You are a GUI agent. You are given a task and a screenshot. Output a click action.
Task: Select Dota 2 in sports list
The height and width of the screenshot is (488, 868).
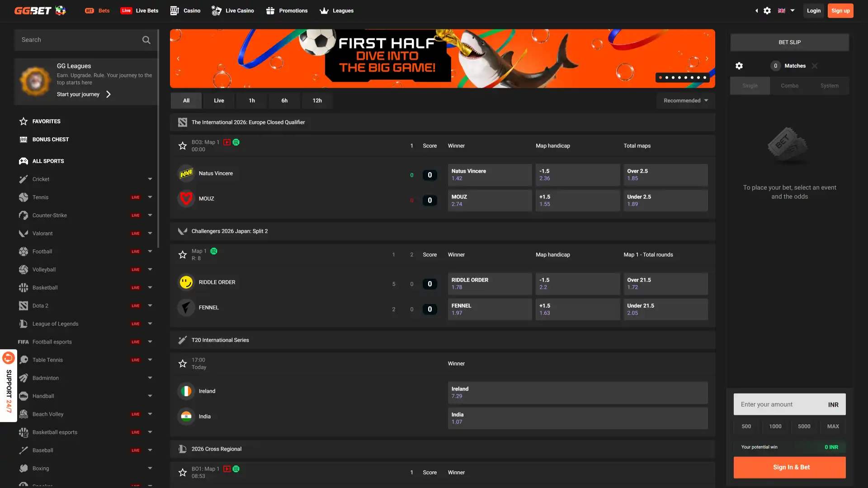(x=40, y=305)
